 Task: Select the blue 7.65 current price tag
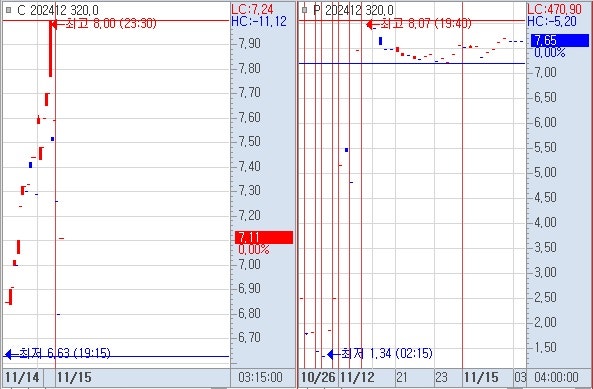tap(560, 40)
